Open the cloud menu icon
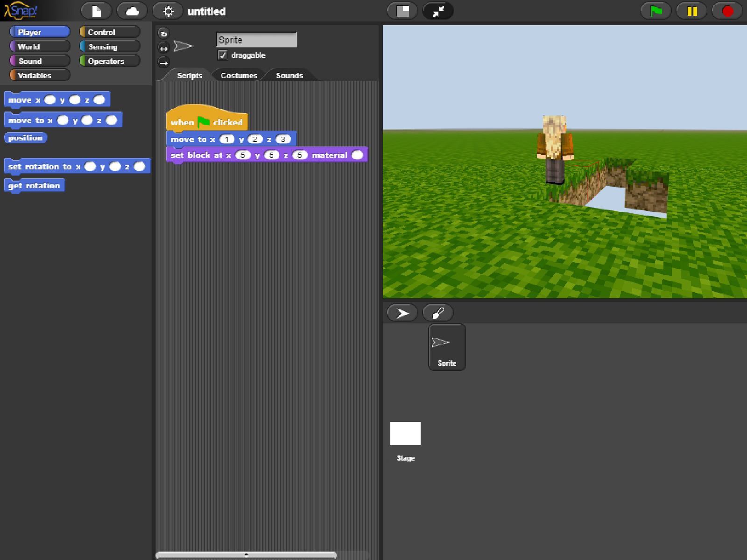 pos(132,11)
